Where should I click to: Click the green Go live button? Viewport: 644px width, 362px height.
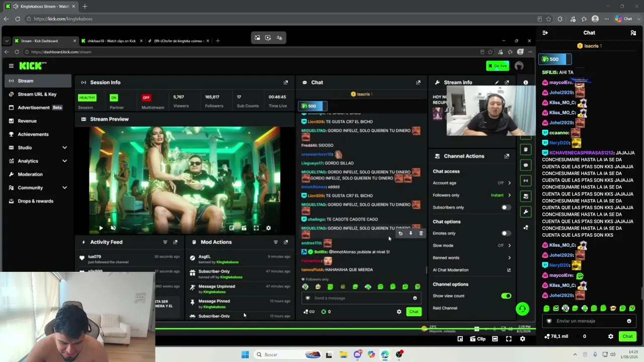coord(498,66)
